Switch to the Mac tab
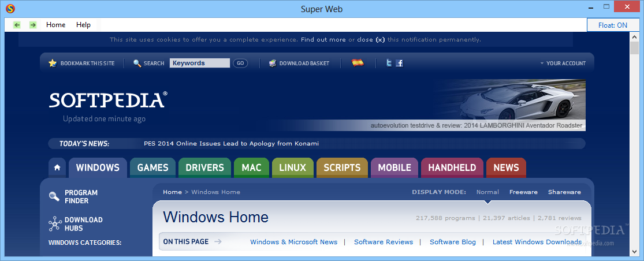 [251, 167]
